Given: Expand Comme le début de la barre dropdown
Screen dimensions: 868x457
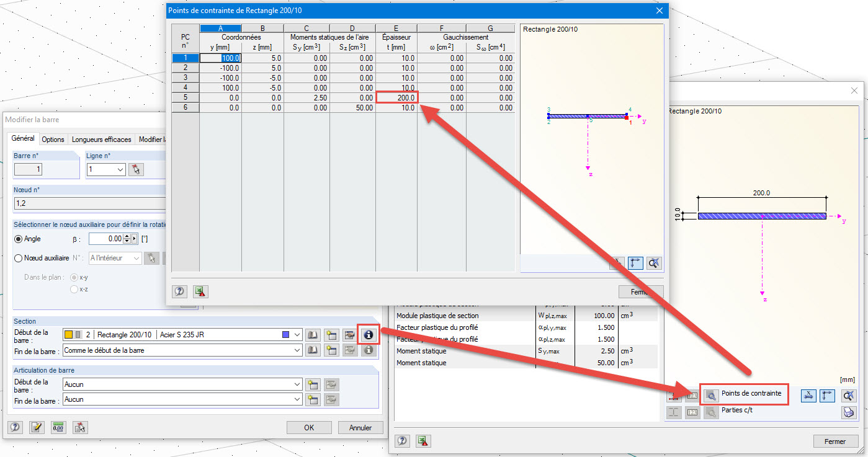Looking at the screenshot, I should tap(297, 350).
